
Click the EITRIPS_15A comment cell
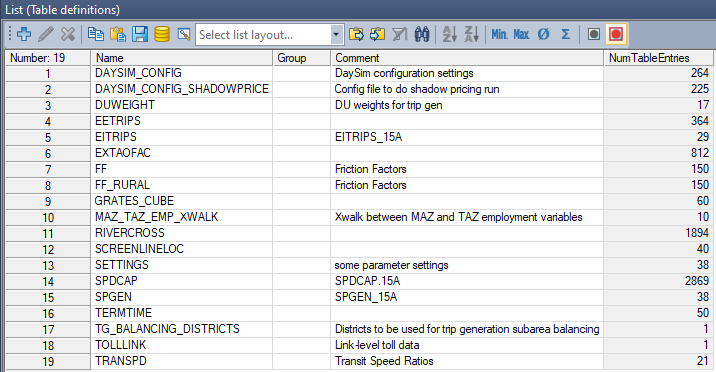click(467, 137)
